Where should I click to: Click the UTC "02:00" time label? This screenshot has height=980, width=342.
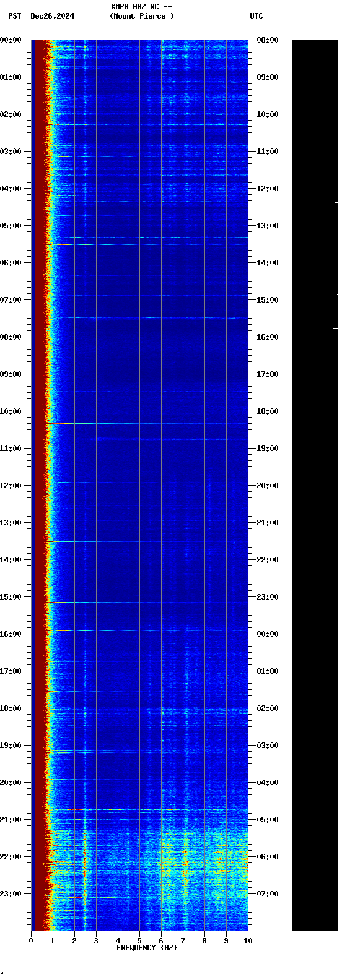point(268,708)
